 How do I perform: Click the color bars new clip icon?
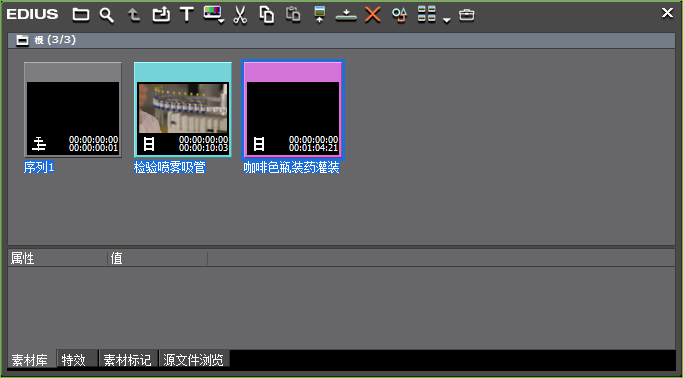212,14
